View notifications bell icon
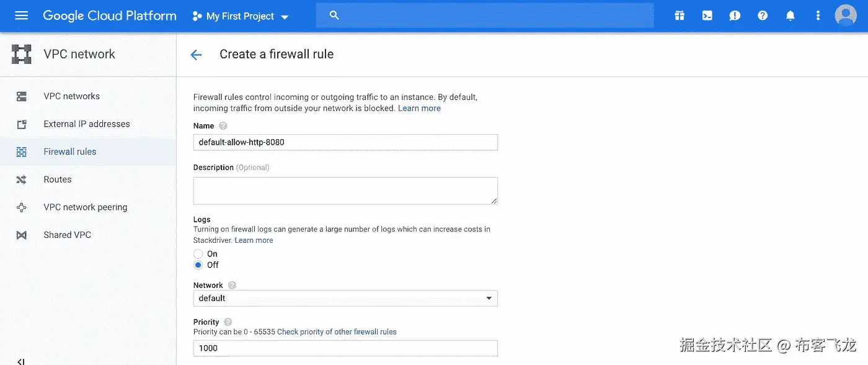This screenshot has width=868, height=365. 790,16
